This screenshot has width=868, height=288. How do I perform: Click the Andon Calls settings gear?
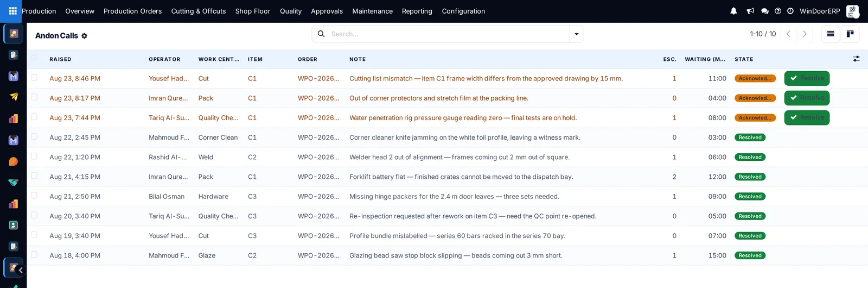click(84, 36)
